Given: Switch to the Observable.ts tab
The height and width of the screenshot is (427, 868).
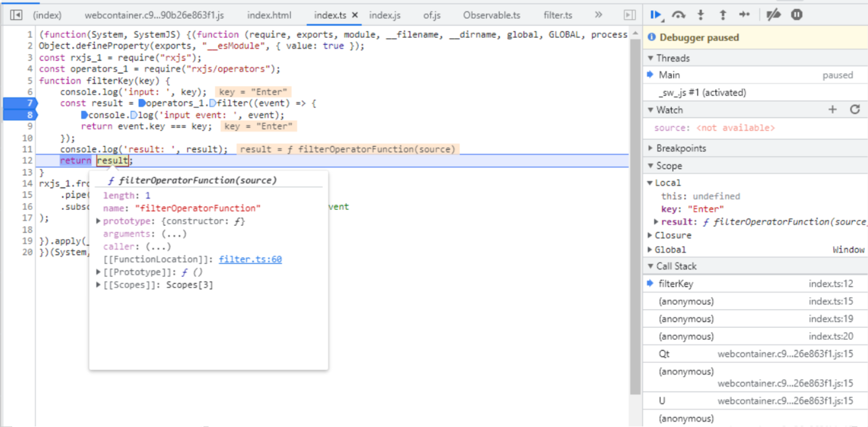Looking at the screenshot, I should point(492,15).
